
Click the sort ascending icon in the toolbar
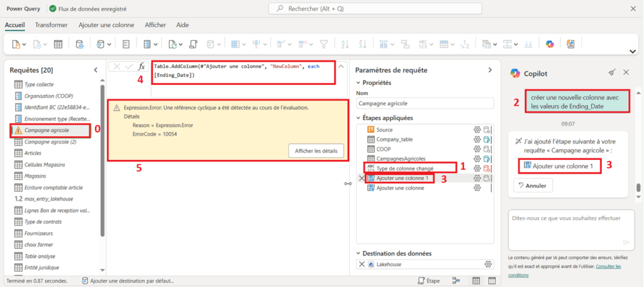(x=344, y=44)
